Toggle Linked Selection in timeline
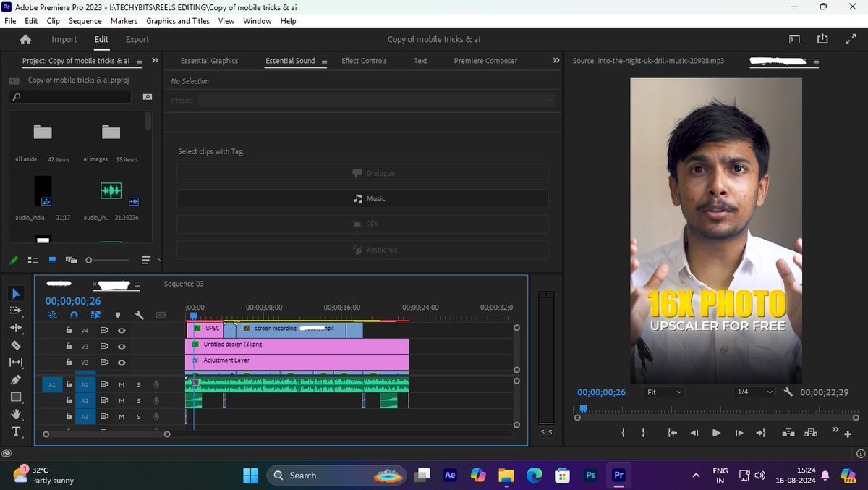Viewport: 868px width, 490px height. (x=95, y=315)
